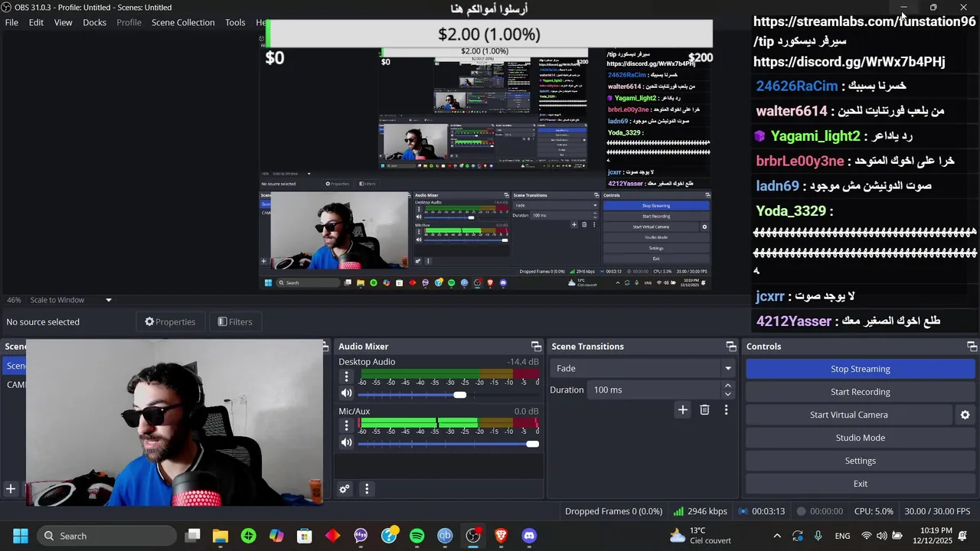This screenshot has height=551, width=980.
Task: Open Audio Mixer menu dots beside gear
Action: coord(367,489)
